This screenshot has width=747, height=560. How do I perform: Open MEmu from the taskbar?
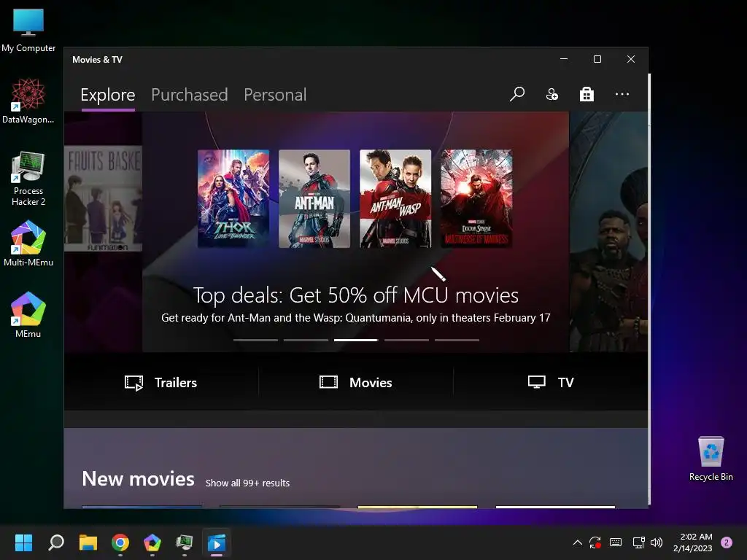[152, 542]
